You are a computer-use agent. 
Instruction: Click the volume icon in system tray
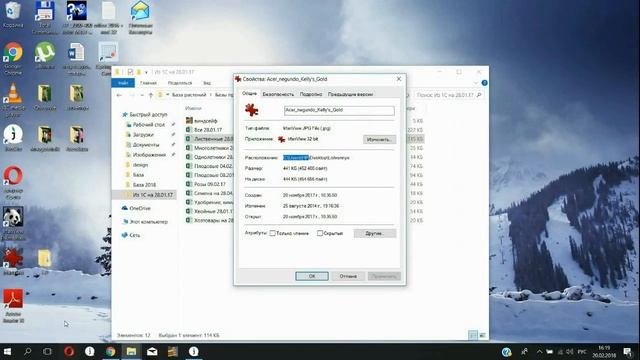tap(570, 351)
